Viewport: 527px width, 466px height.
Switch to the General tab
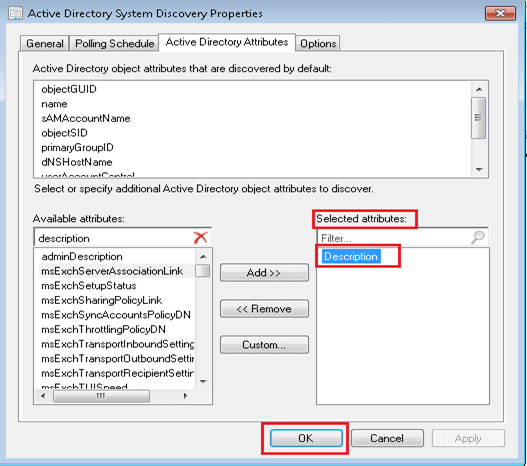pyautogui.click(x=45, y=44)
